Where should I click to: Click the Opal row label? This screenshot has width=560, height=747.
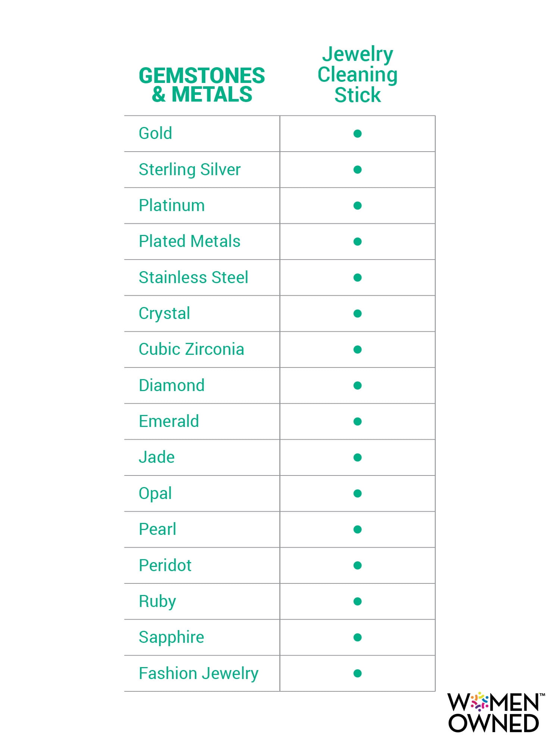155,494
